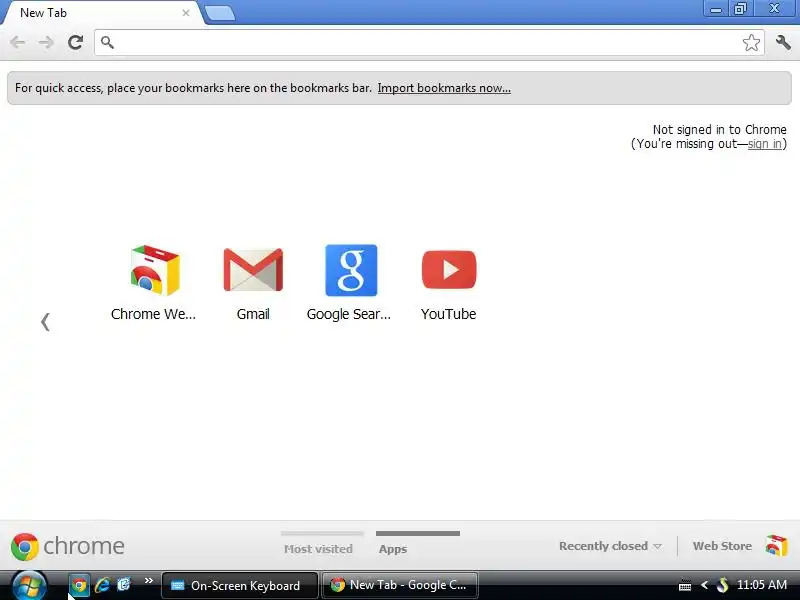Open a new tab with the tab button
The image size is (800, 600).
point(220,14)
